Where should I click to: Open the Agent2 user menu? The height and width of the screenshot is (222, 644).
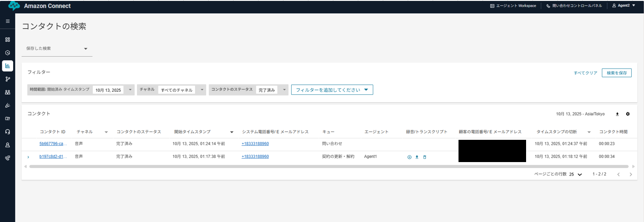pos(624,6)
